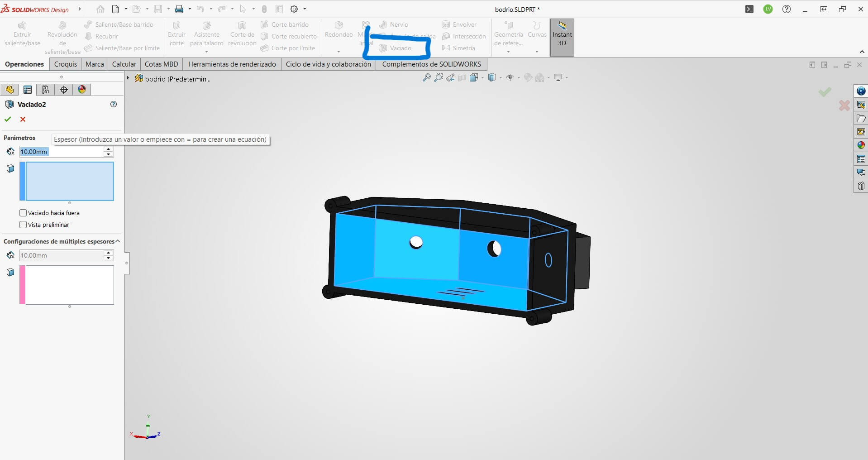Toggle Instant 3D mode
The height and width of the screenshot is (460, 868).
(562, 38)
